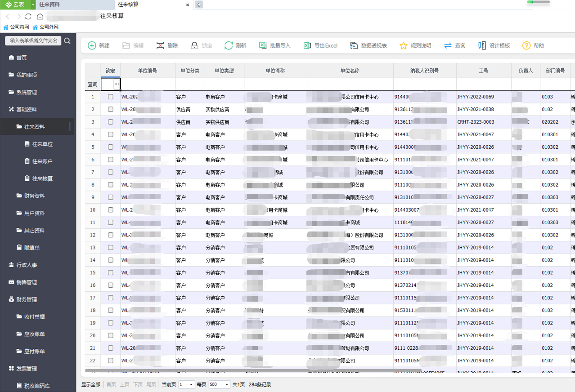The height and width of the screenshot is (392, 575).
Task: Tick the lock checkbox in row 16
Action: 111,285
